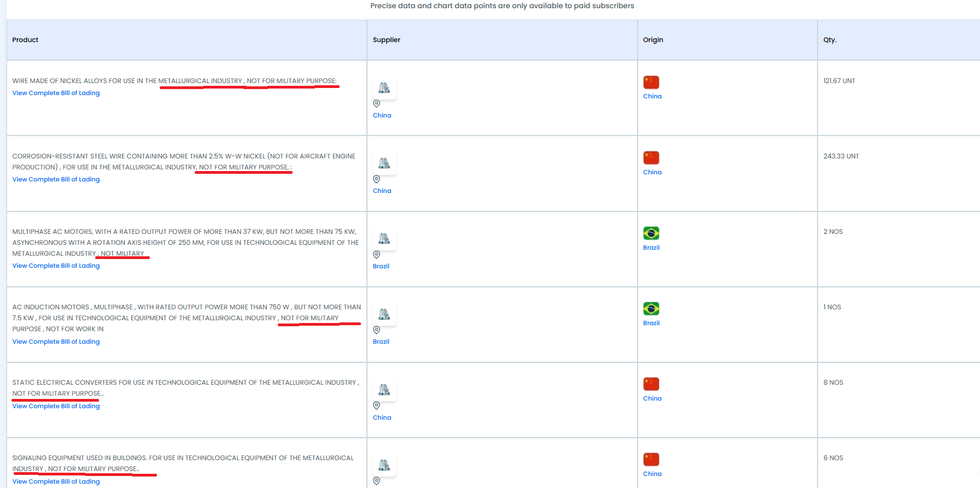Viewport: 980px width, 488px height.
Task: Open View Complete Bill of Lading for nickel alloys wire
Action: tap(56, 93)
